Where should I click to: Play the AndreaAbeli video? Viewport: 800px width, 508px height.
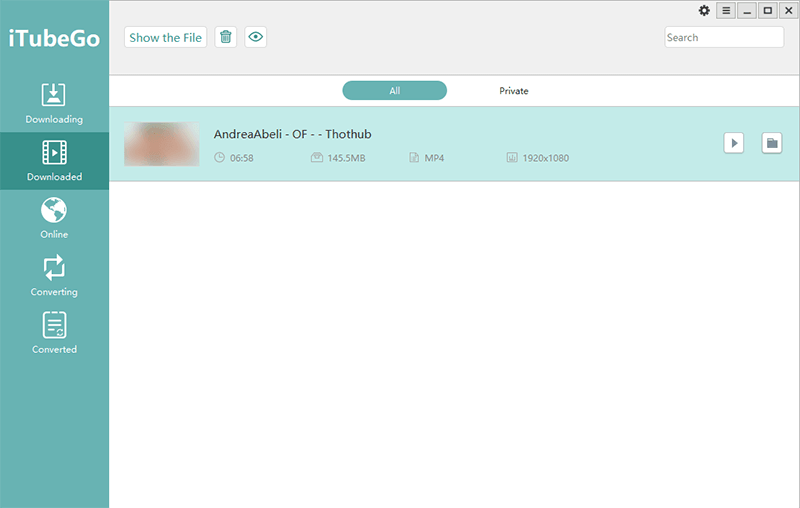click(x=734, y=143)
